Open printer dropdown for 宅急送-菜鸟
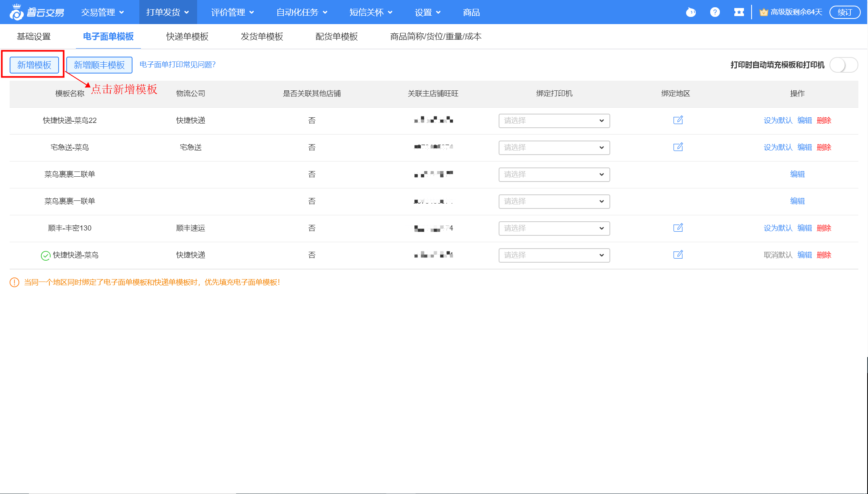Image resolution: width=868 pixels, height=494 pixels. pos(554,147)
